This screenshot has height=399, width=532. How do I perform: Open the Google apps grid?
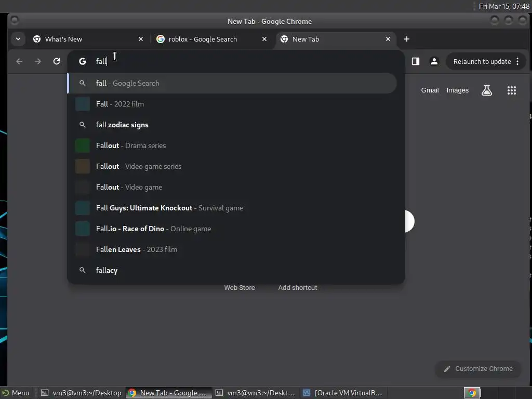(x=512, y=90)
